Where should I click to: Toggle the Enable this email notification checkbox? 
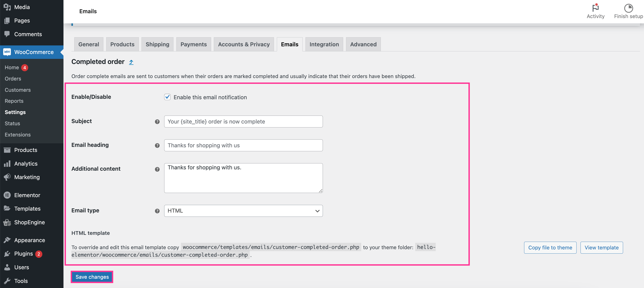pyautogui.click(x=168, y=97)
